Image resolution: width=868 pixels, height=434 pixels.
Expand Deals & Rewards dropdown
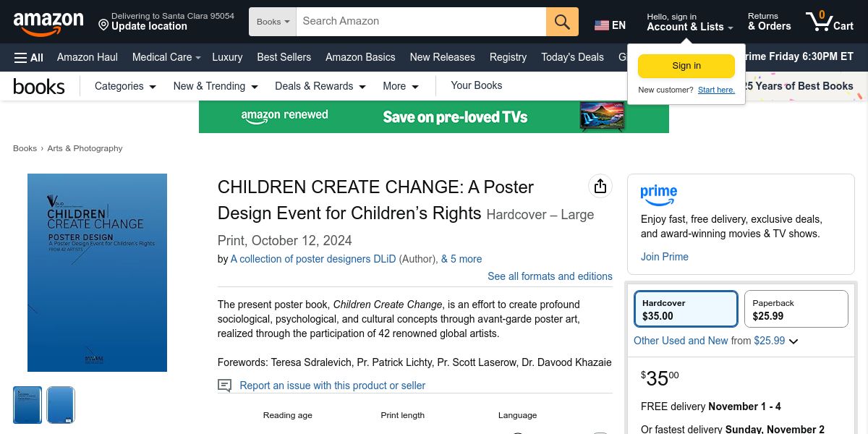tap(320, 86)
